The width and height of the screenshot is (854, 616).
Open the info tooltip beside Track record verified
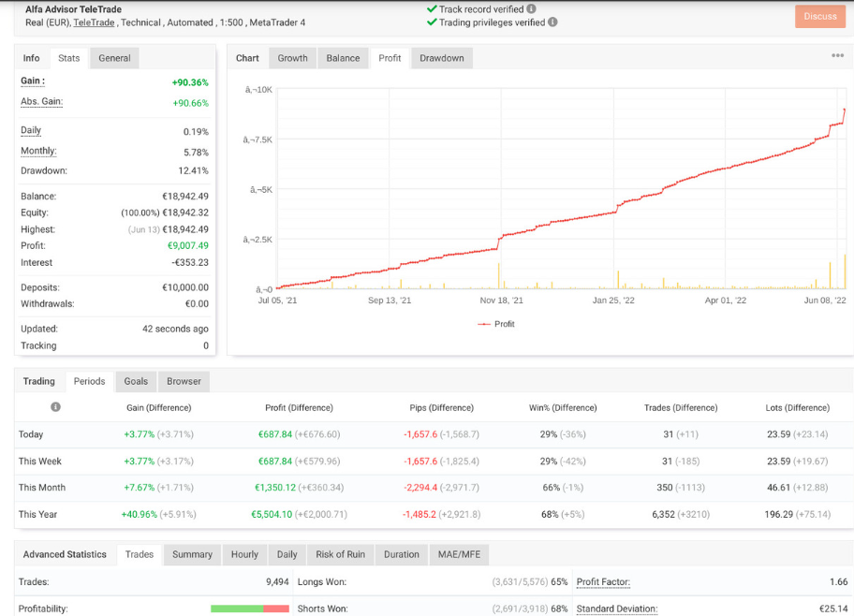pyautogui.click(x=531, y=8)
